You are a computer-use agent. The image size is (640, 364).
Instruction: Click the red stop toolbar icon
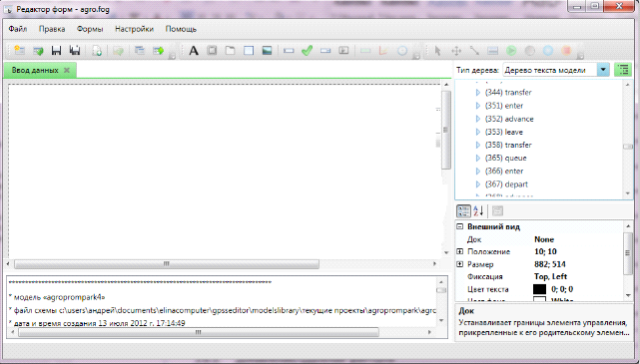566,51
